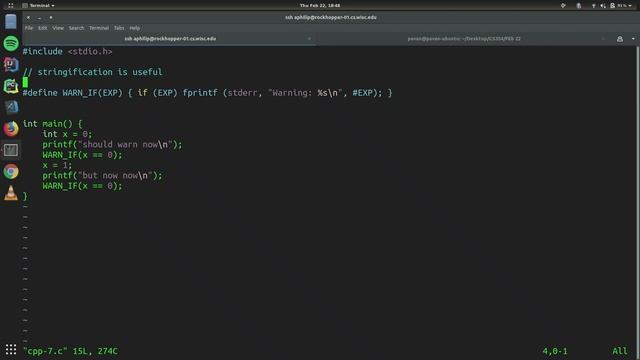640x360 pixels.
Task: Expand the system status menu arrow
Action: tap(630, 6)
